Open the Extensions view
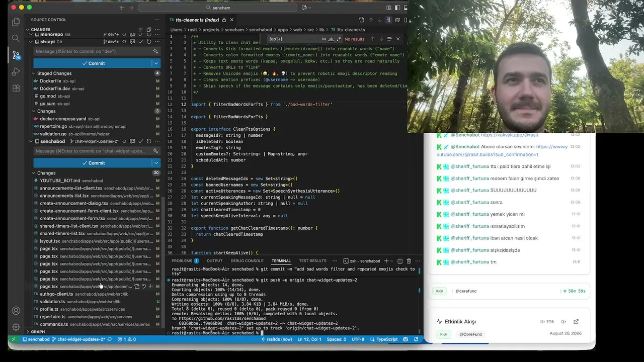The height and width of the screenshot is (362, 644). 16,88
